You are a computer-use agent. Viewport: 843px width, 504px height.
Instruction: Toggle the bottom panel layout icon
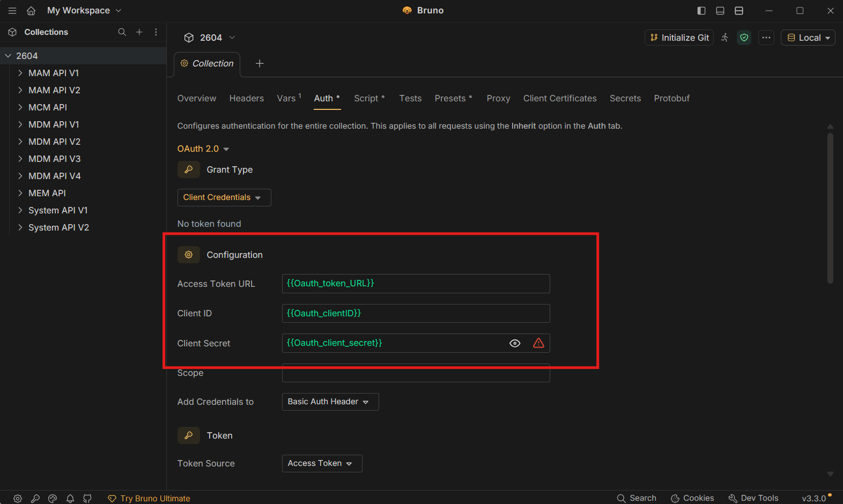(x=720, y=11)
